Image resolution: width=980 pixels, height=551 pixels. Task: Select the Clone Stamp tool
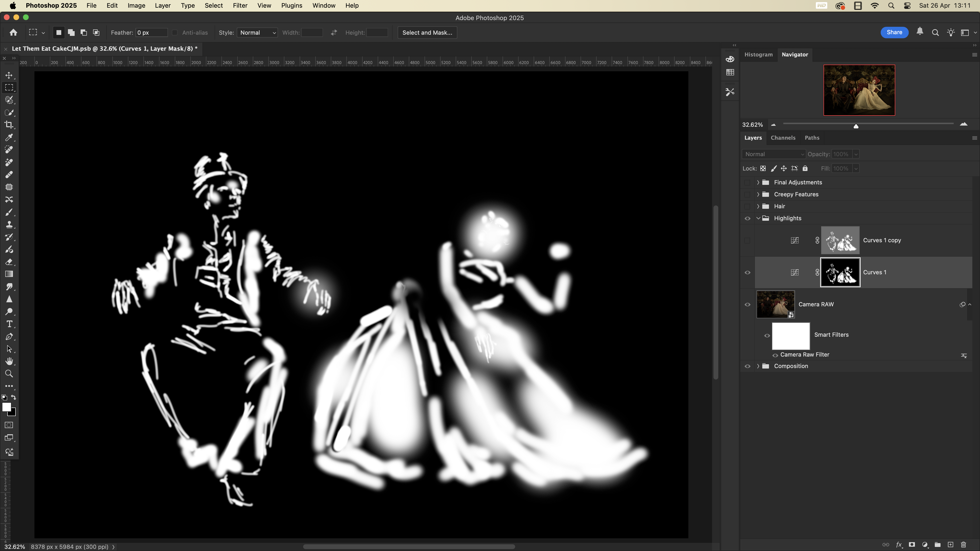pyautogui.click(x=9, y=224)
